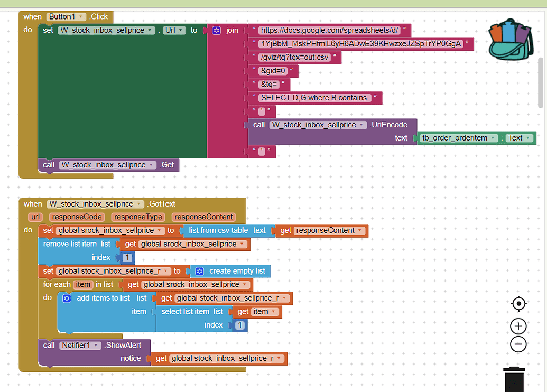This screenshot has width=547, height=392.
Task: Open the join block's mutator gear
Action: 216,30
